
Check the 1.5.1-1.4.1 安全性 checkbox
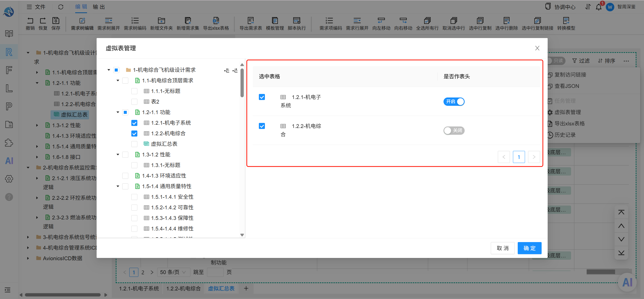pyautogui.click(x=134, y=197)
